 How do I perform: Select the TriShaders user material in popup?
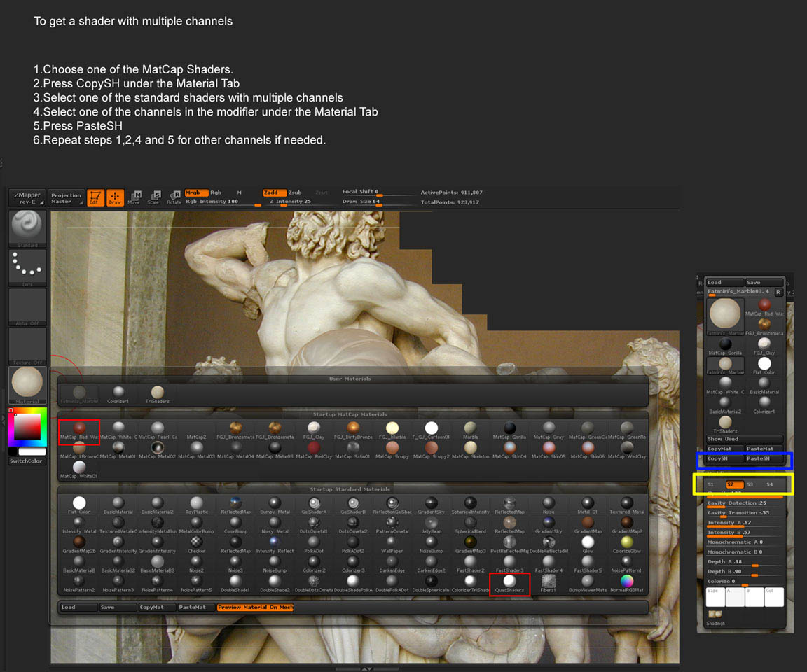[158, 395]
